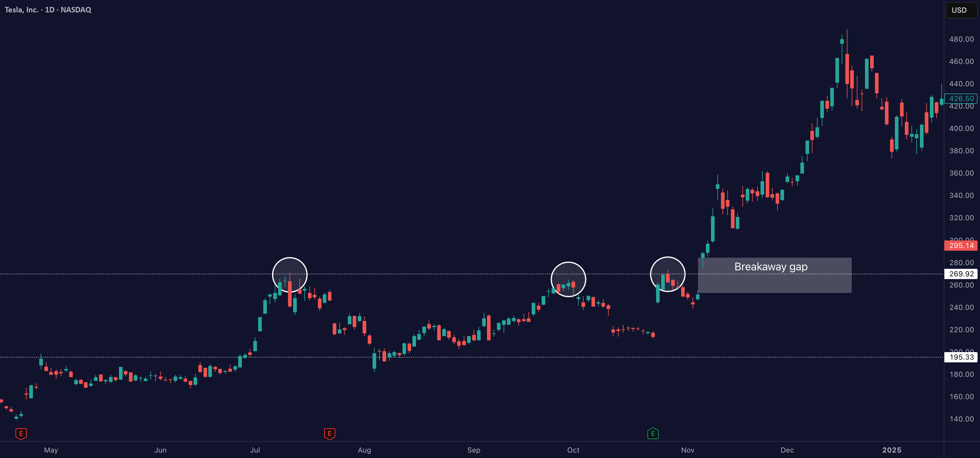Click the 195.33 horizontal line price label
The image size is (980, 458).
[x=961, y=357]
